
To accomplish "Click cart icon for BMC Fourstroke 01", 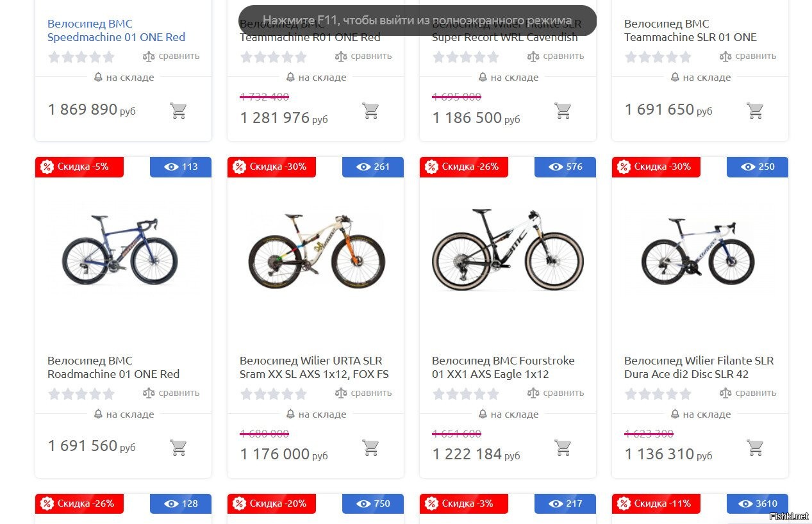I will tap(563, 447).
